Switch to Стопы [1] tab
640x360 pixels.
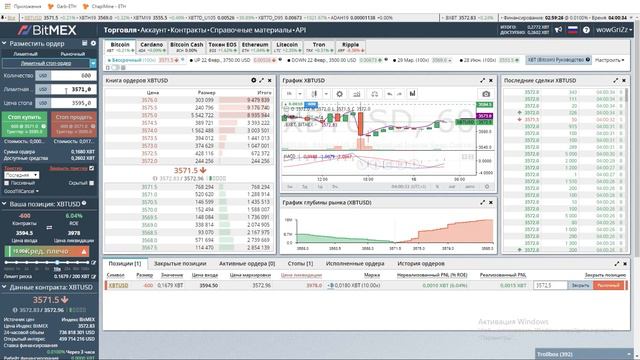[300, 264]
